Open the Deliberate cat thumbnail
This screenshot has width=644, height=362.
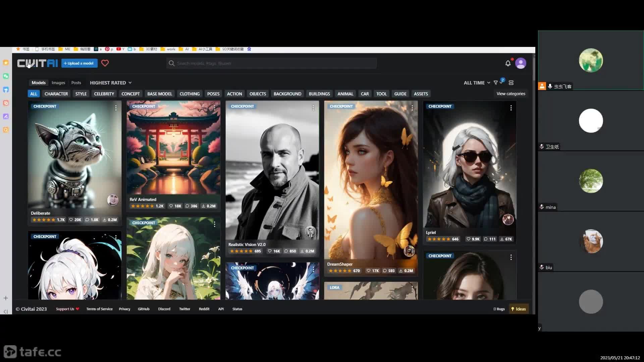tap(74, 154)
